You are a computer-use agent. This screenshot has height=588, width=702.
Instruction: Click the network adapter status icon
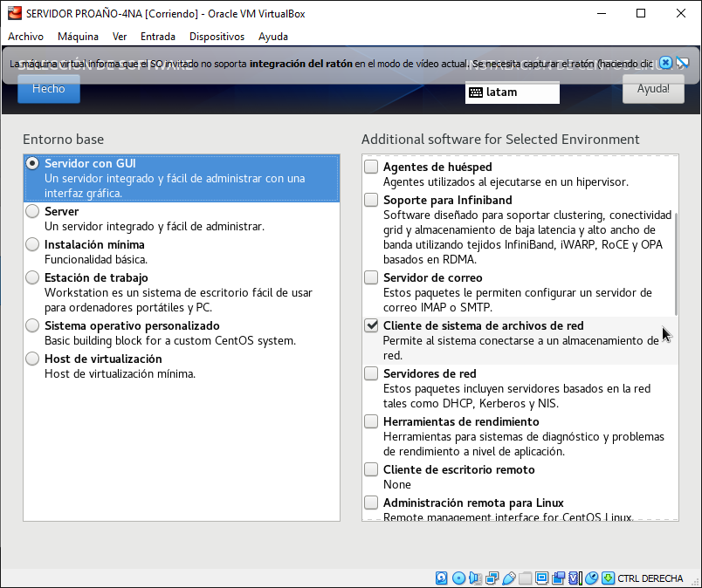pos(491,578)
